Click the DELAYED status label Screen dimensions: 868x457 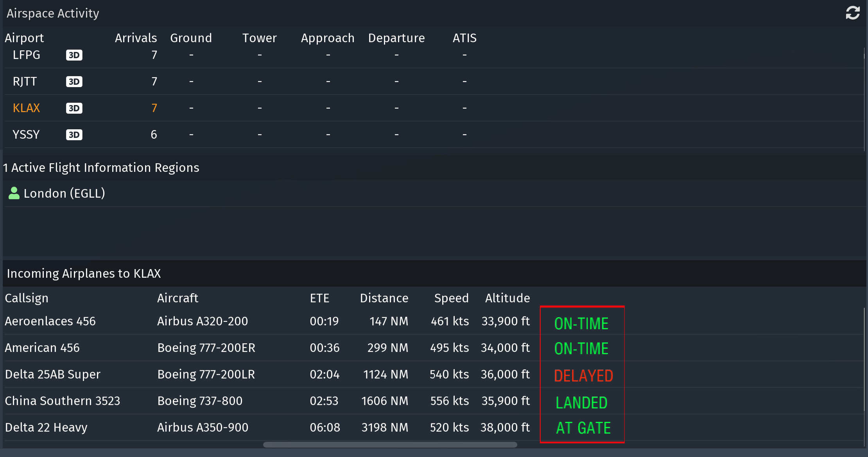click(x=583, y=376)
